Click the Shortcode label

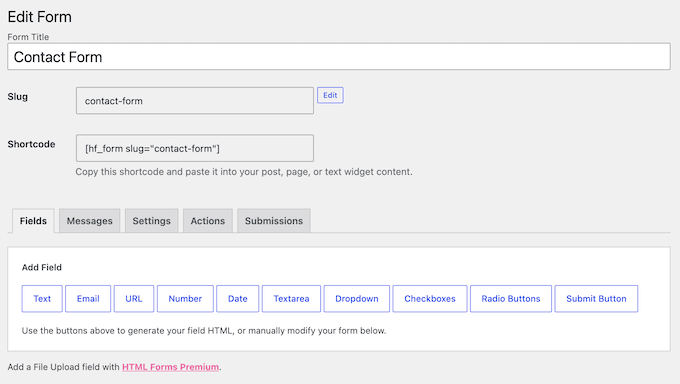click(31, 144)
